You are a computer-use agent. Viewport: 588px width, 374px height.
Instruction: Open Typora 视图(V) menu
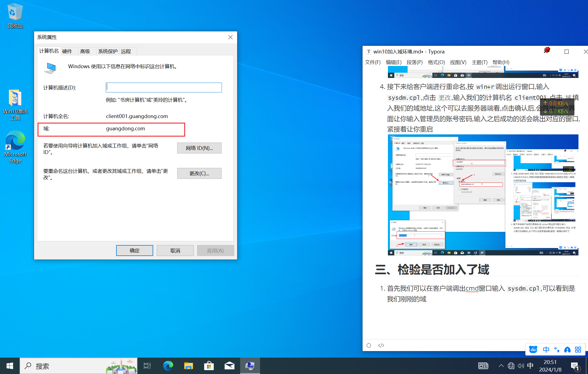click(x=458, y=62)
